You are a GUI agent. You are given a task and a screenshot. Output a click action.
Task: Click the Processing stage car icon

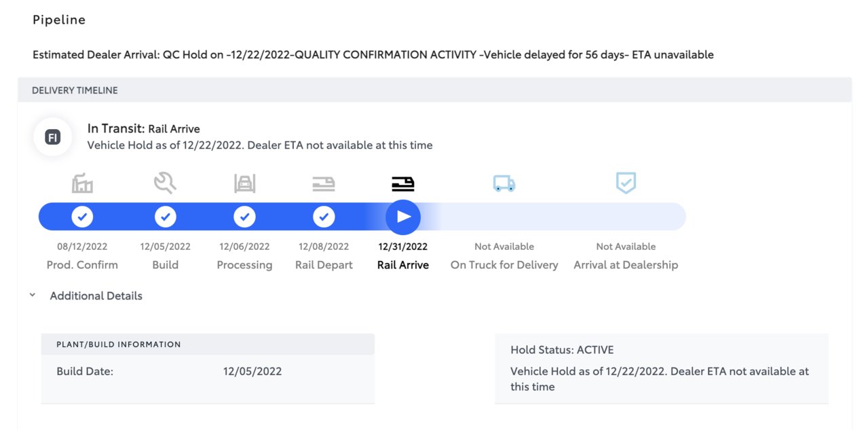244,183
